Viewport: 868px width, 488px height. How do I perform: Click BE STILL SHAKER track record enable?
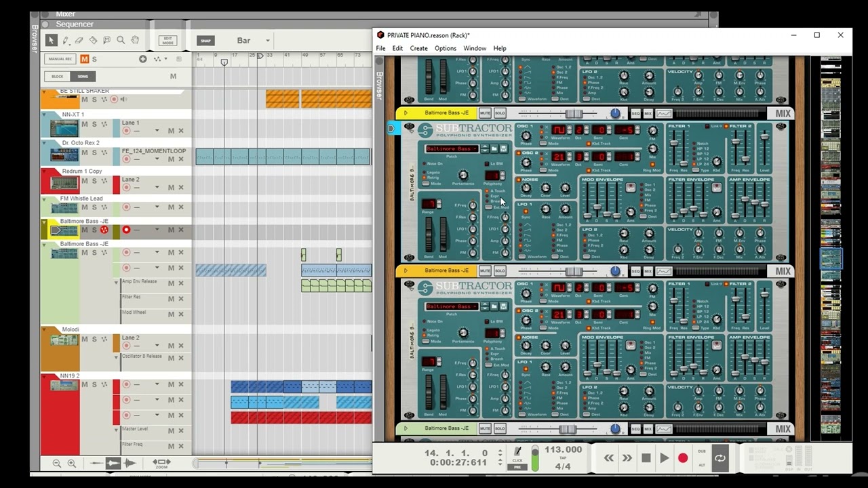114,100
